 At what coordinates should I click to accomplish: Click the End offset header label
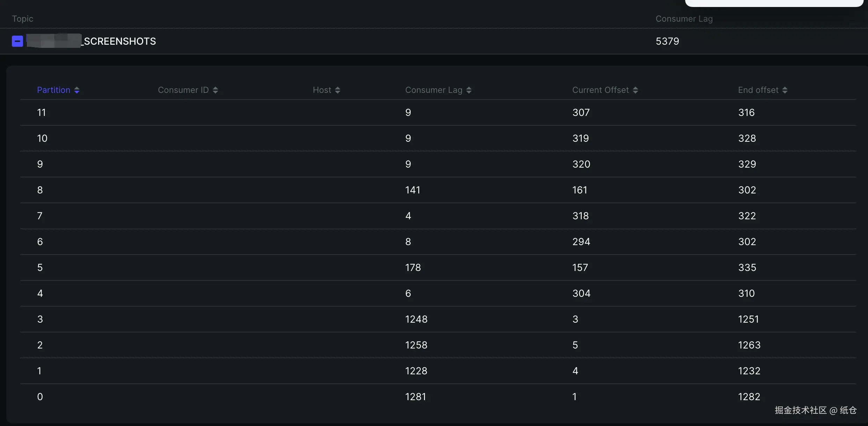click(x=758, y=90)
